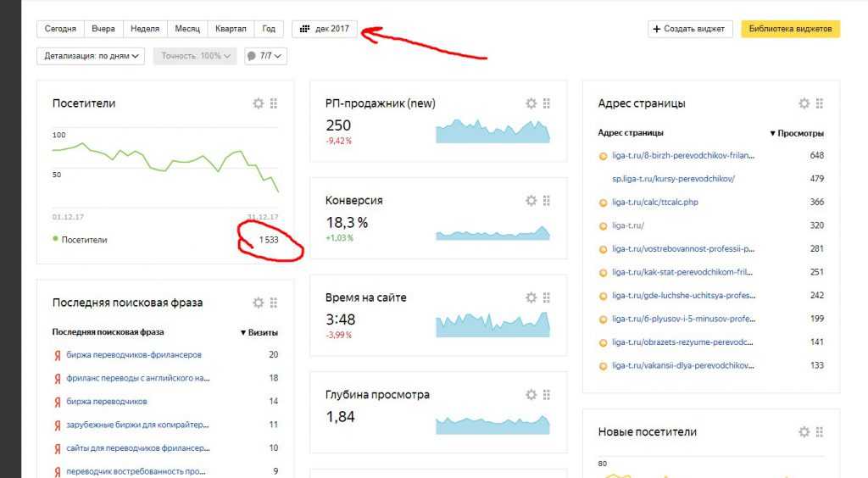This screenshot has width=868, height=478.
Task: Click gear icon on Новые посетители widget
Action: 804,432
